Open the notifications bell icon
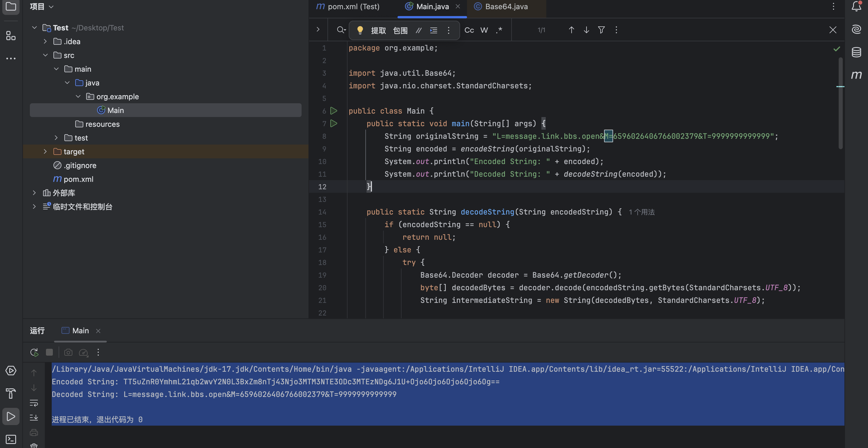The width and height of the screenshot is (868, 448). point(856,6)
